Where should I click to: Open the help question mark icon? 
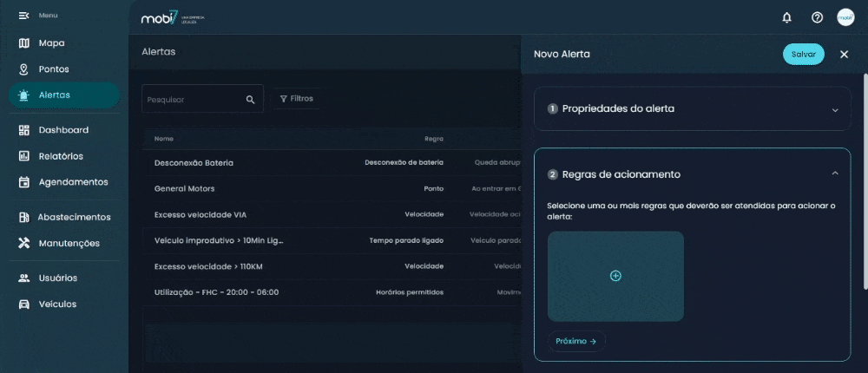click(817, 17)
